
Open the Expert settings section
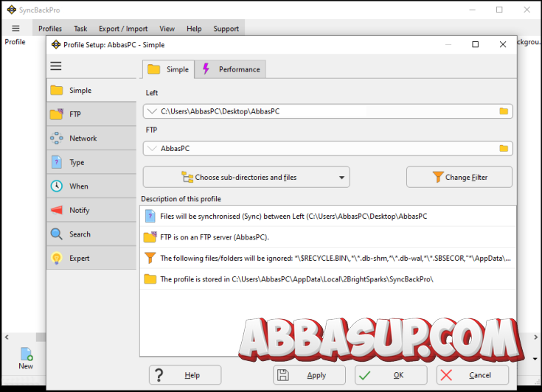coord(91,258)
